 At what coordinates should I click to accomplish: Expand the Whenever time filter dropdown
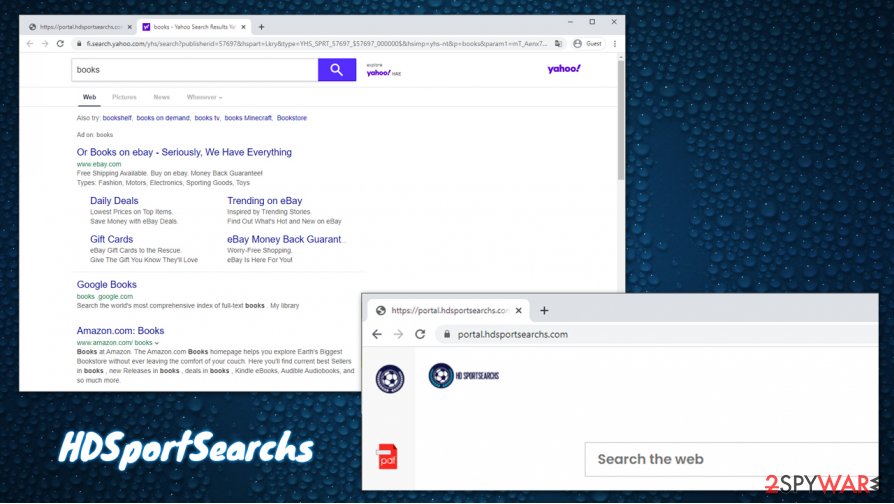[x=204, y=97]
